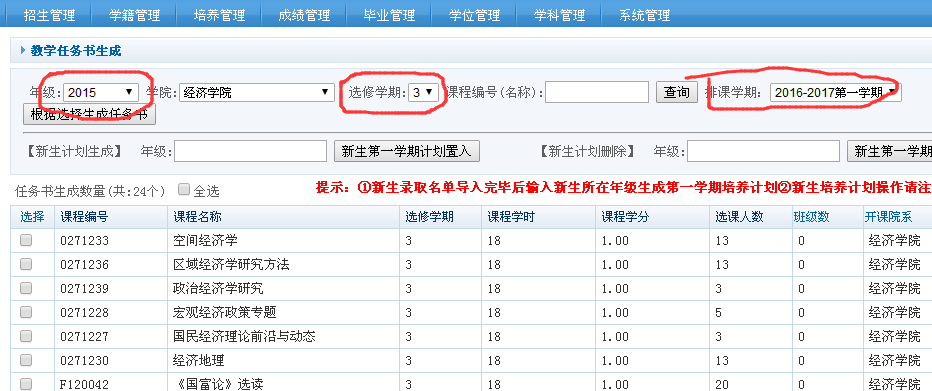
Task: Click the course name 区域经济学研究方法
Action: (231, 264)
